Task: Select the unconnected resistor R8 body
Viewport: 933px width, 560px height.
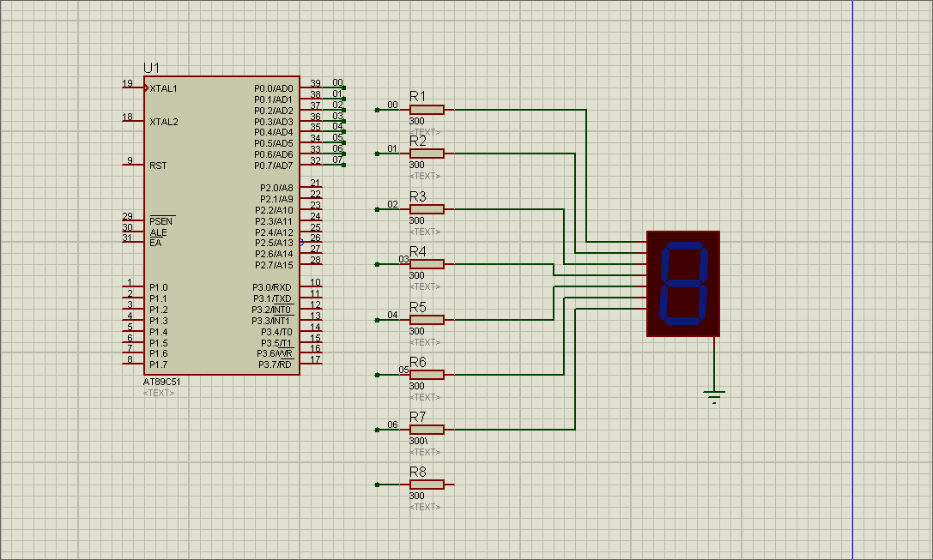Action: [x=427, y=485]
